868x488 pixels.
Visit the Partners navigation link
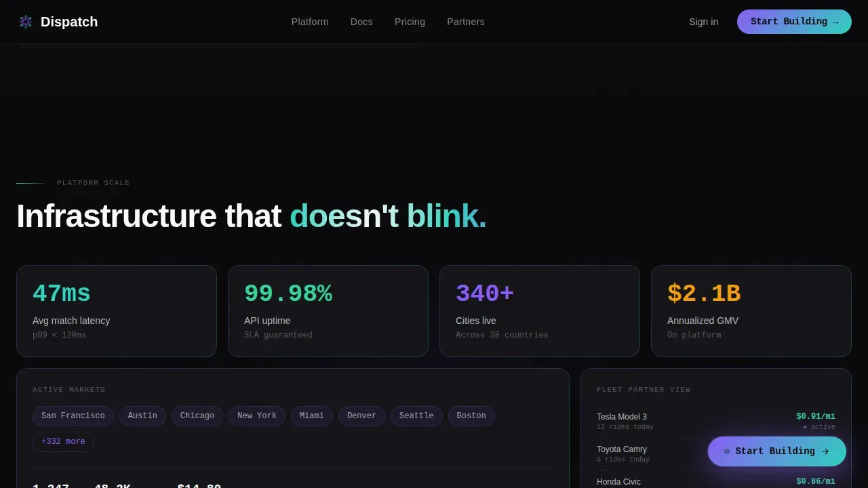click(466, 22)
